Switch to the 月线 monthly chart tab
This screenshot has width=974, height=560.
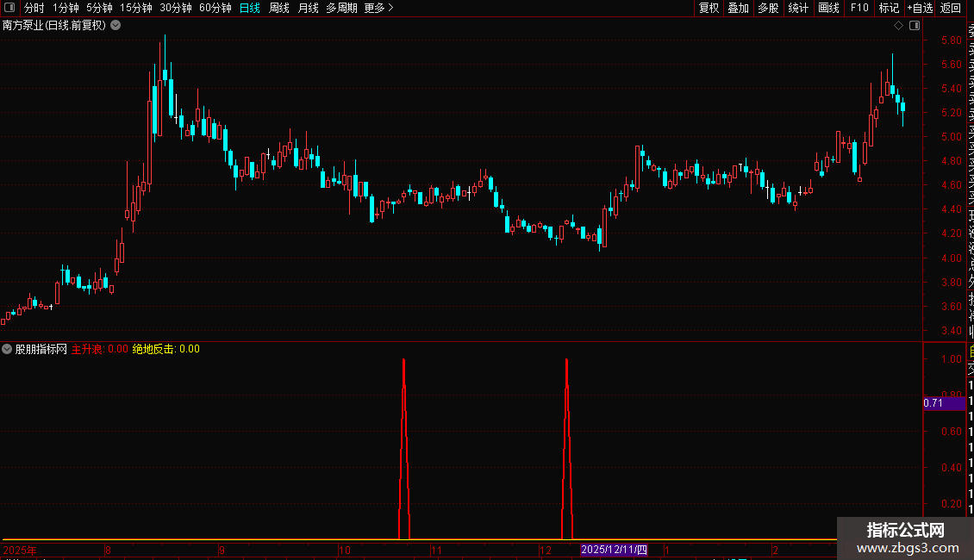pos(308,8)
